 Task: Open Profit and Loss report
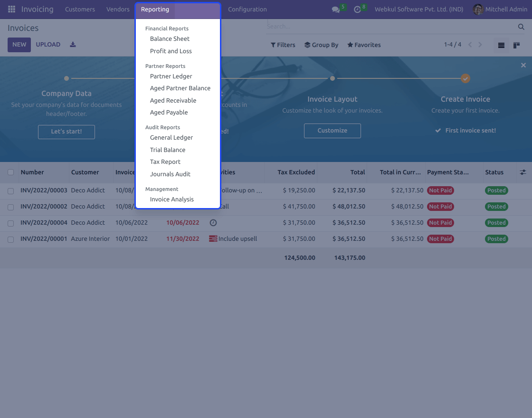171,51
